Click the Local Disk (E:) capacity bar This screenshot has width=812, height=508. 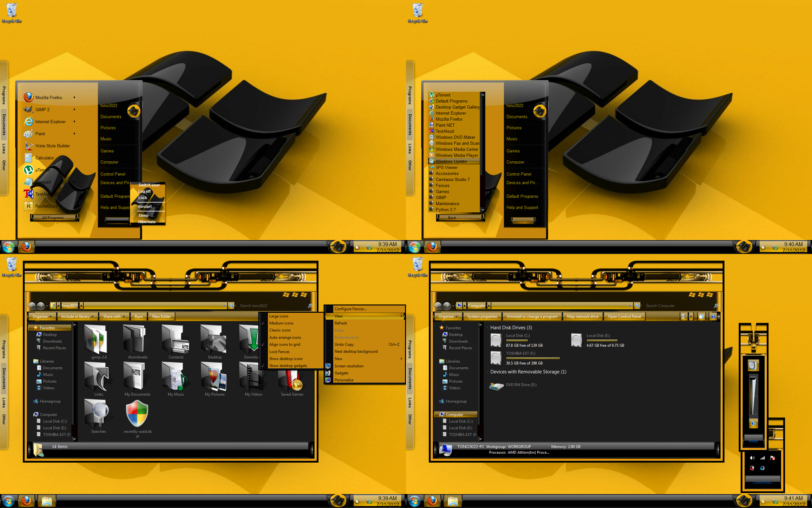coord(602,341)
